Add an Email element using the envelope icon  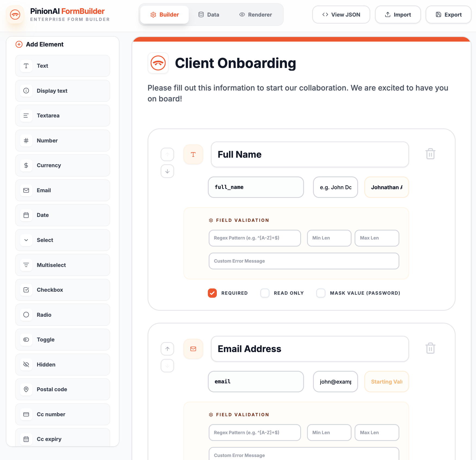pos(62,190)
